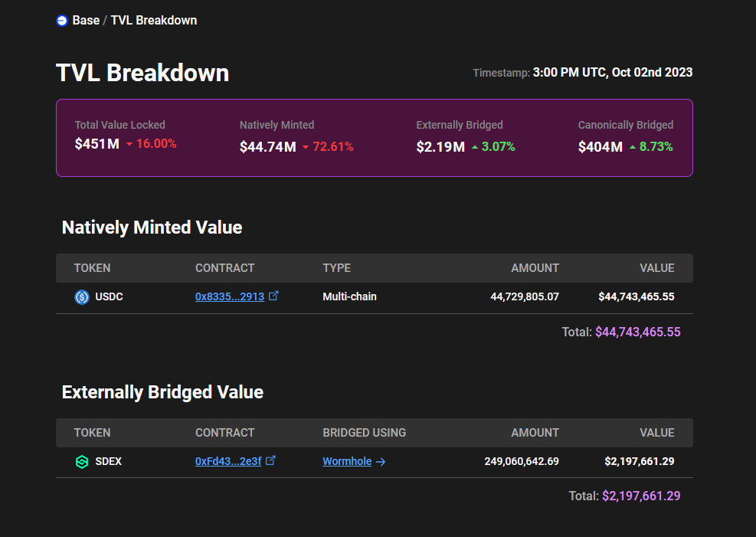Click the Externally Bridged Value heading
The width and height of the screenshot is (756, 537).
click(x=162, y=392)
